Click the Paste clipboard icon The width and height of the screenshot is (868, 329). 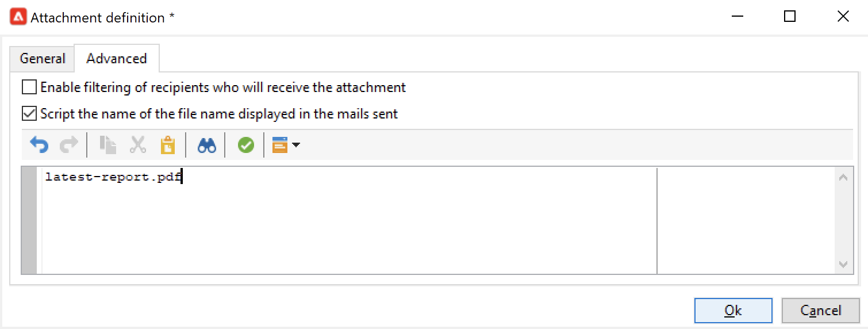[167, 146]
